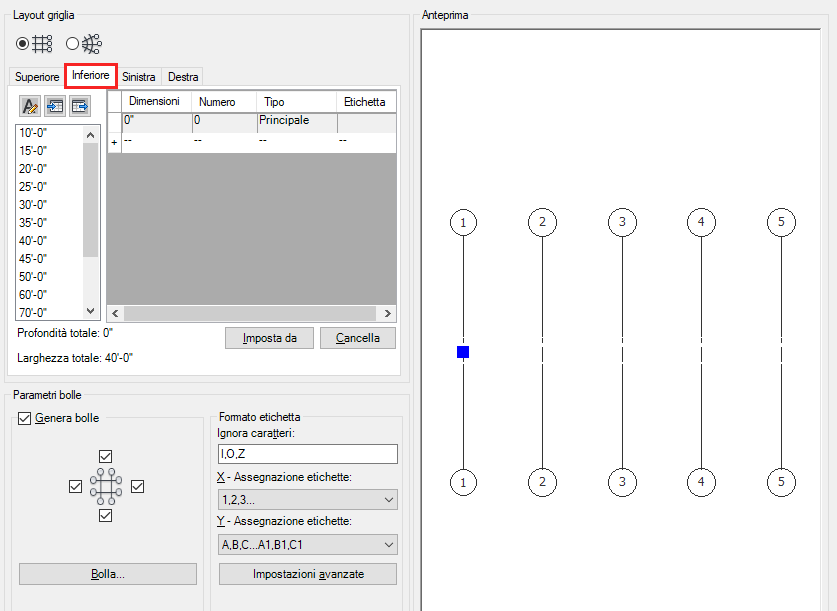Click the plus sign to add row

click(114, 142)
